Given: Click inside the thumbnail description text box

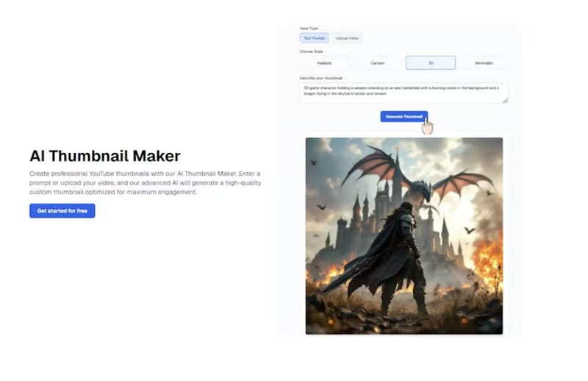Looking at the screenshot, I should pos(403,92).
